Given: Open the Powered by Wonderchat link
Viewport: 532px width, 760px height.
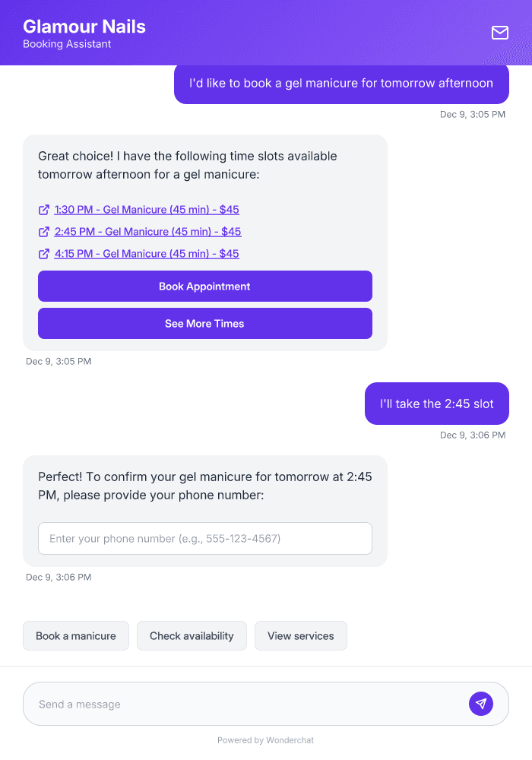Looking at the screenshot, I should coord(265,739).
